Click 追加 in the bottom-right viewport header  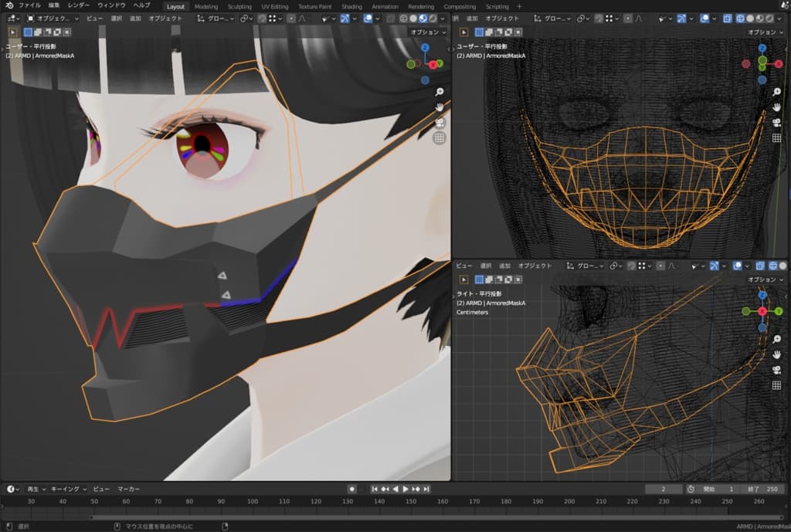point(504,266)
